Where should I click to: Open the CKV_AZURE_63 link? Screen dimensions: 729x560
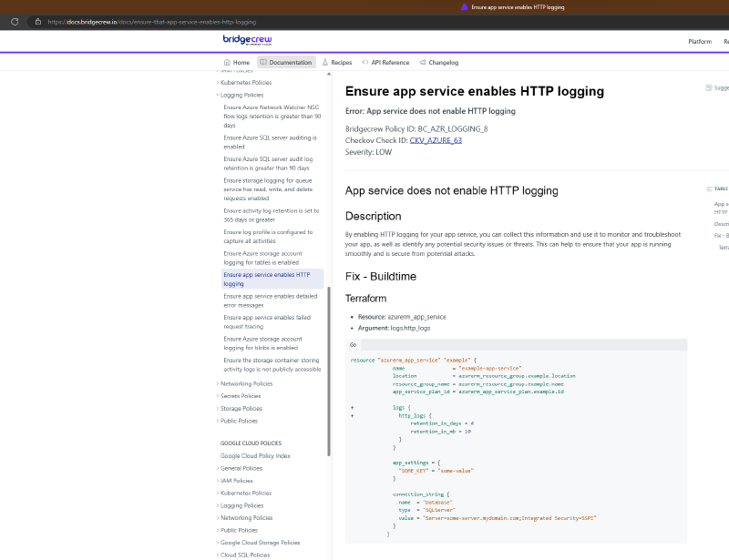click(x=436, y=140)
